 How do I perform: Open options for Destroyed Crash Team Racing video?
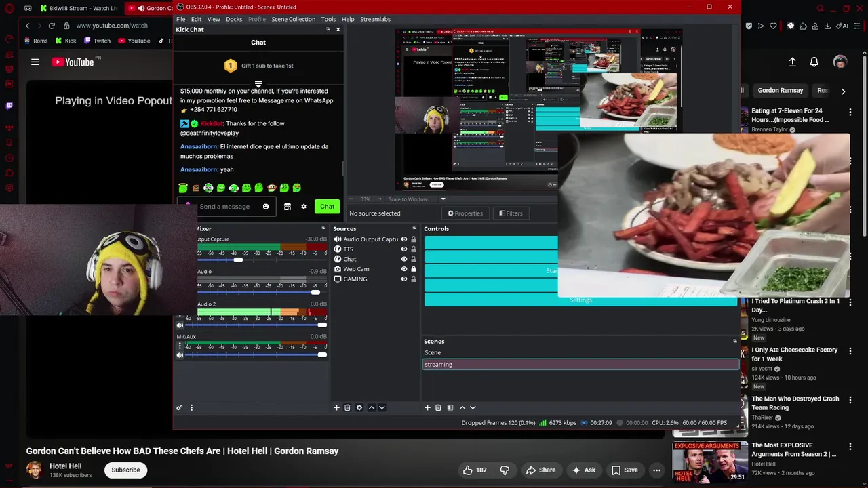850,400
